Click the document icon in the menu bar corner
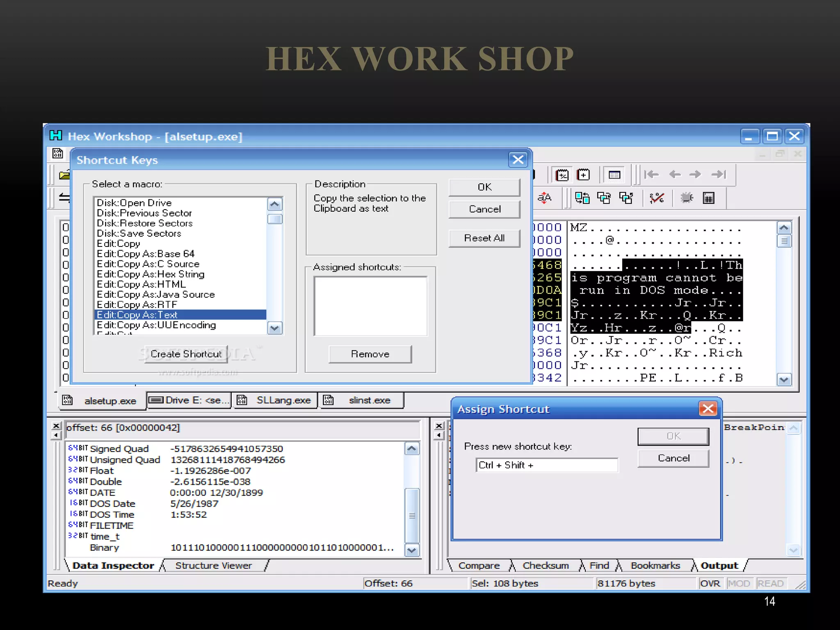This screenshot has height=630, width=840. (x=58, y=153)
